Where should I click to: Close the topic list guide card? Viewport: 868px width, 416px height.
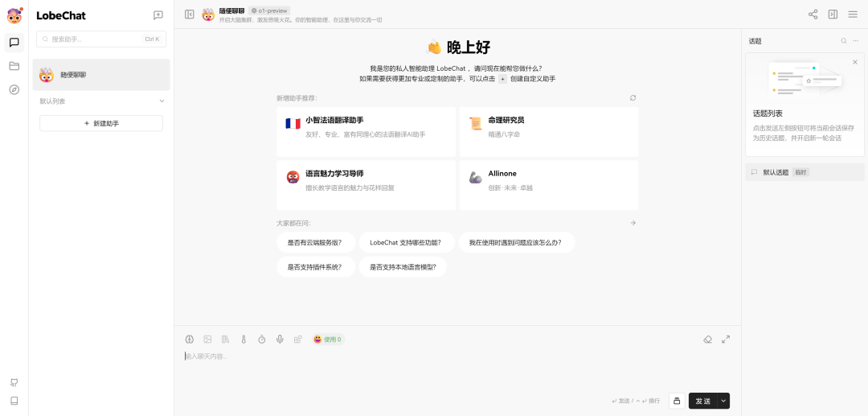[x=854, y=62]
